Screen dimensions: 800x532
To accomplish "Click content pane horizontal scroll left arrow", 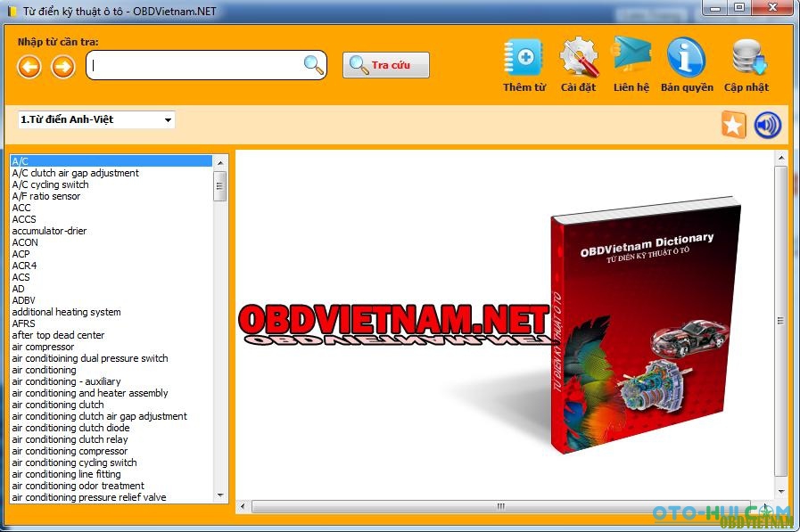I will [243, 506].
